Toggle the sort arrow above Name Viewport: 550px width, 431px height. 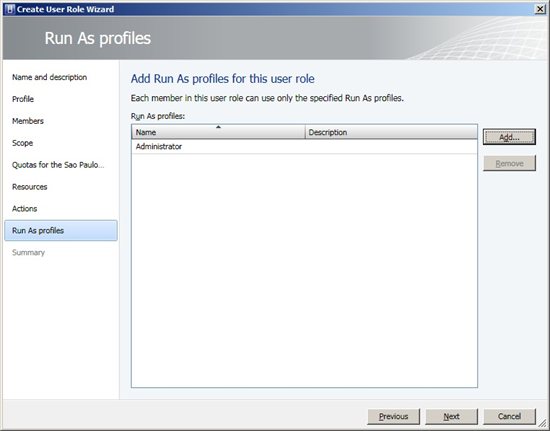coord(218,127)
